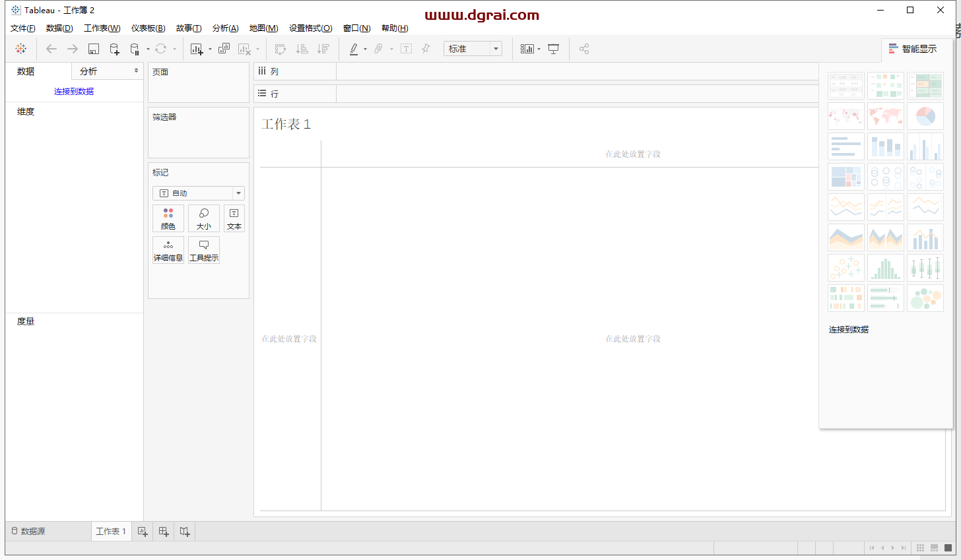Click the duplicate sheet icon
This screenshot has width=961, height=560.
coord(224,49)
